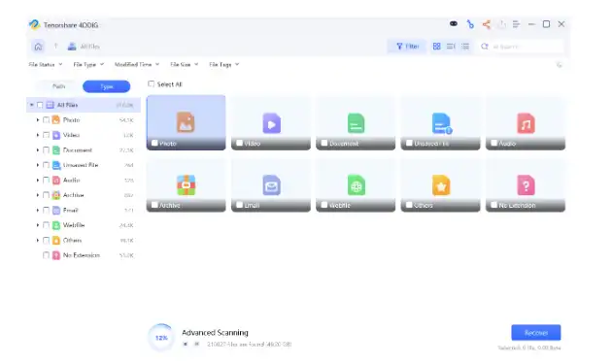Check the Document card checkbox
The width and height of the screenshot is (612, 364).
(323, 143)
